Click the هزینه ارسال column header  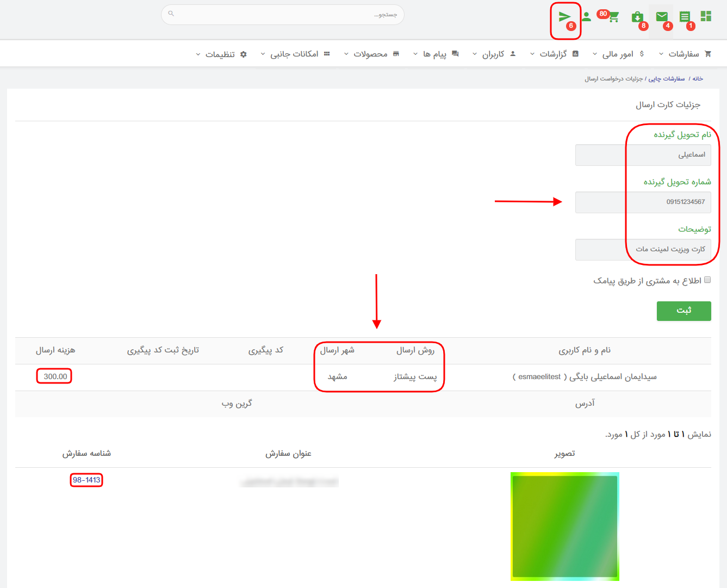(55, 350)
